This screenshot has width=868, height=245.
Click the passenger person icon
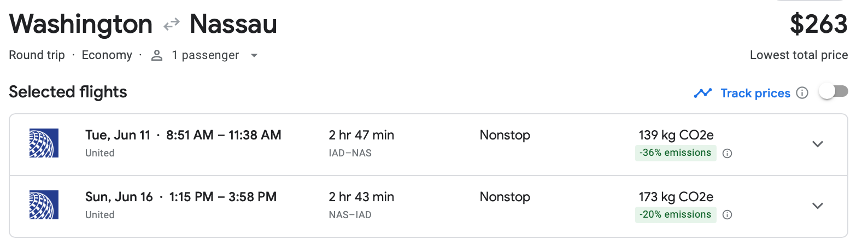point(157,55)
